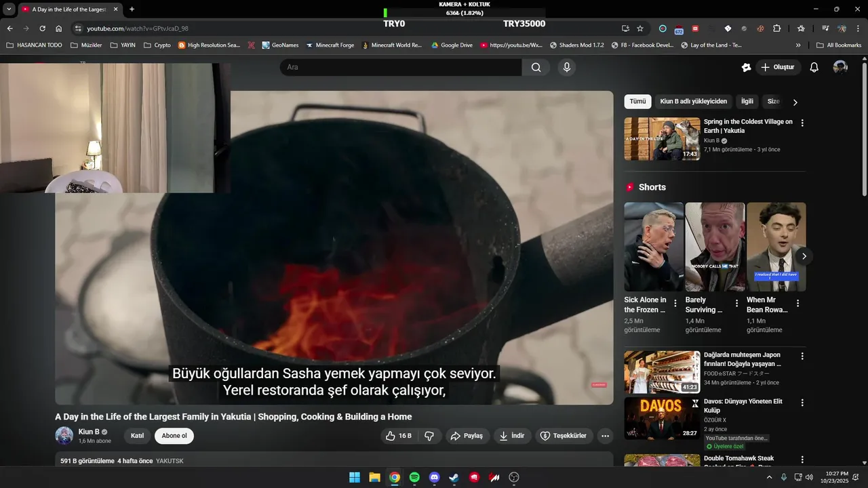Reload the page with refresh icon
868x488 pixels.
(42, 28)
